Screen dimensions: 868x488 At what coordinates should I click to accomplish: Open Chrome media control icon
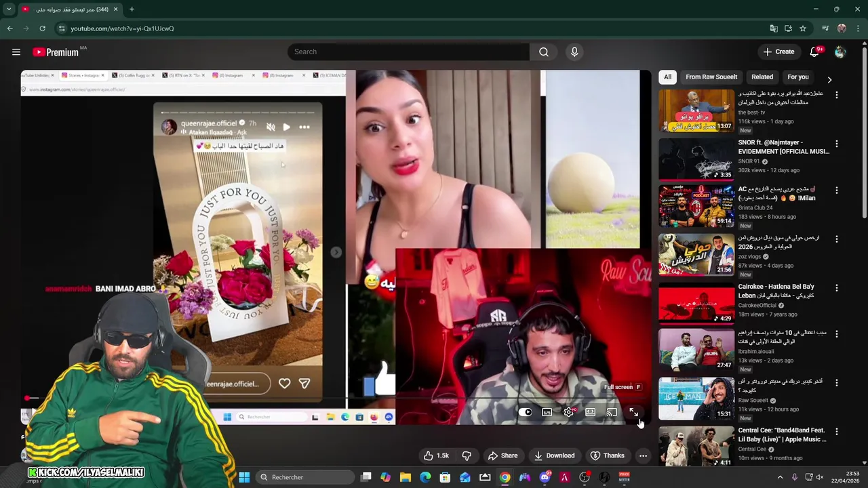coord(825,28)
